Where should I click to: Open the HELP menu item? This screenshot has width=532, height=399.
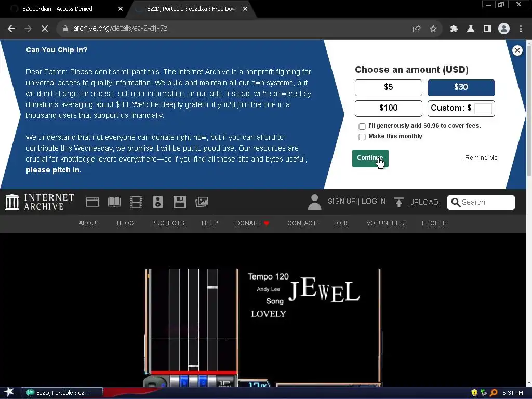pos(210,223)
